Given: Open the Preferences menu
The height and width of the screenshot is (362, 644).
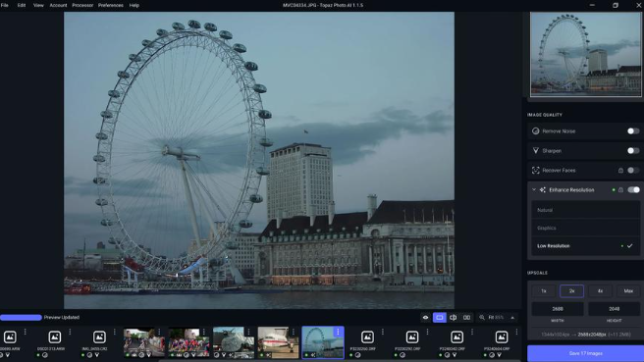Looking at the screenshot, I should point(111,5).
